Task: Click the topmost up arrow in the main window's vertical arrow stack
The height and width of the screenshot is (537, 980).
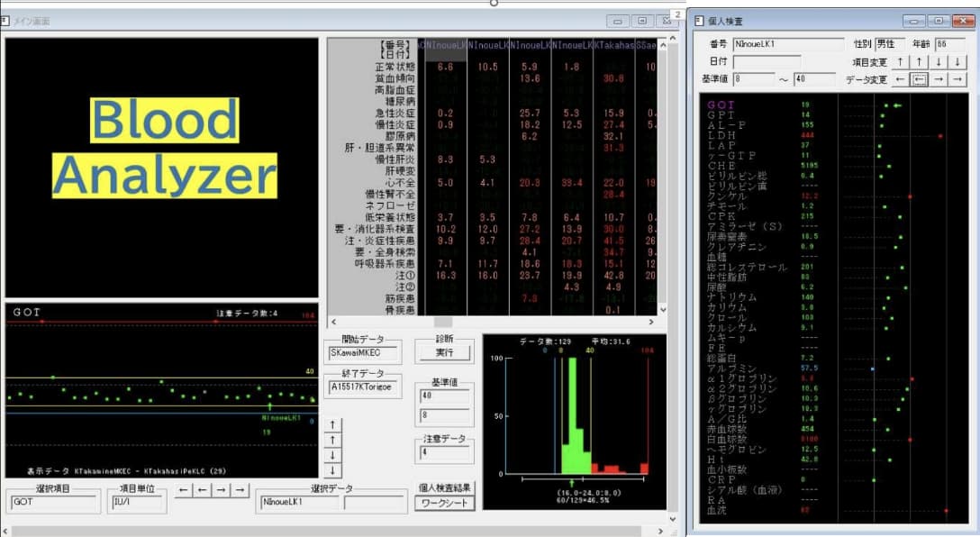Action: point(333,424)
